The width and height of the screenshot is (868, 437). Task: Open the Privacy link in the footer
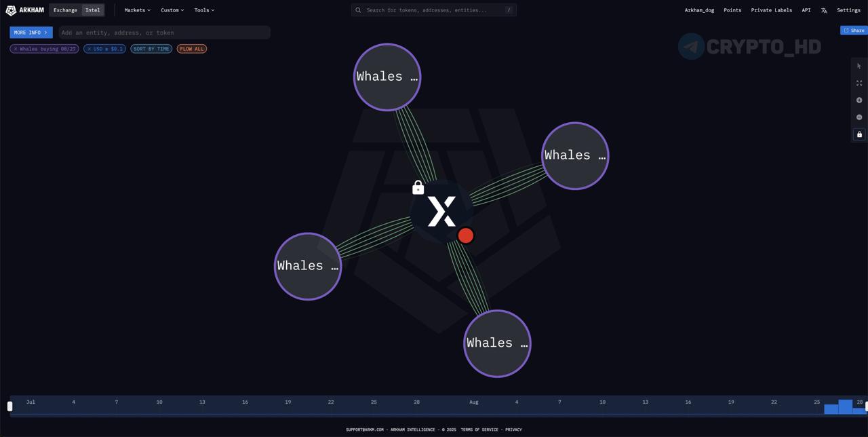click(513, 430)
